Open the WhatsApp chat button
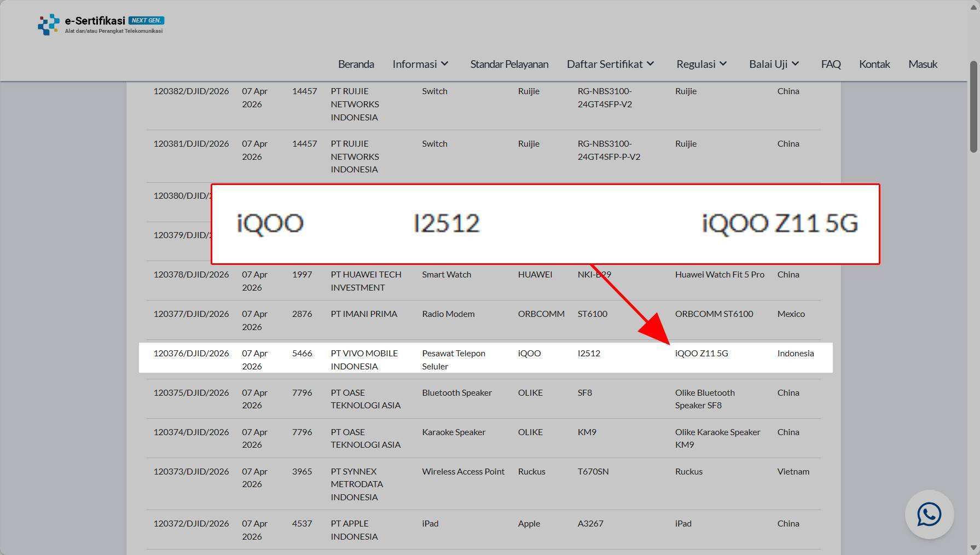980x555 pixels. [x=929, y=514]
